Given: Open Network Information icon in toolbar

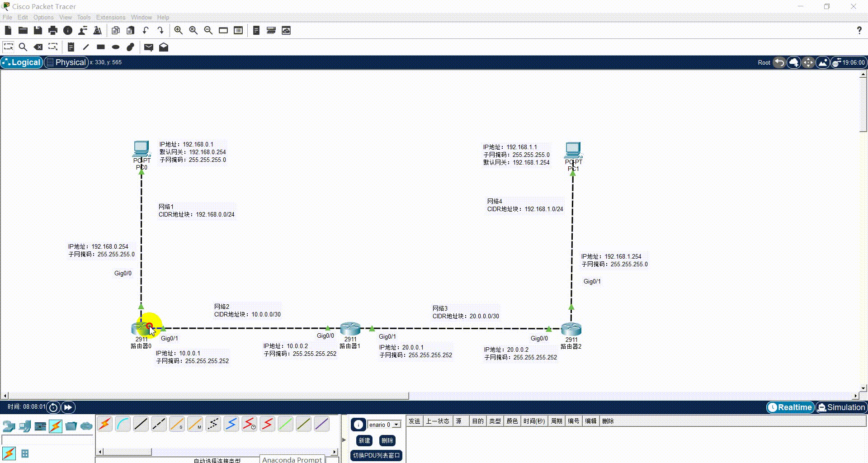Looking at the screenshot, I should click(x=68, y=30).
